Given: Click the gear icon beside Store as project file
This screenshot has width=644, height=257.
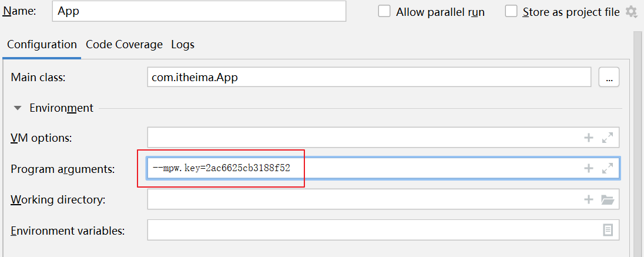Looking at the screenshot, I should (x=632, y=12).
